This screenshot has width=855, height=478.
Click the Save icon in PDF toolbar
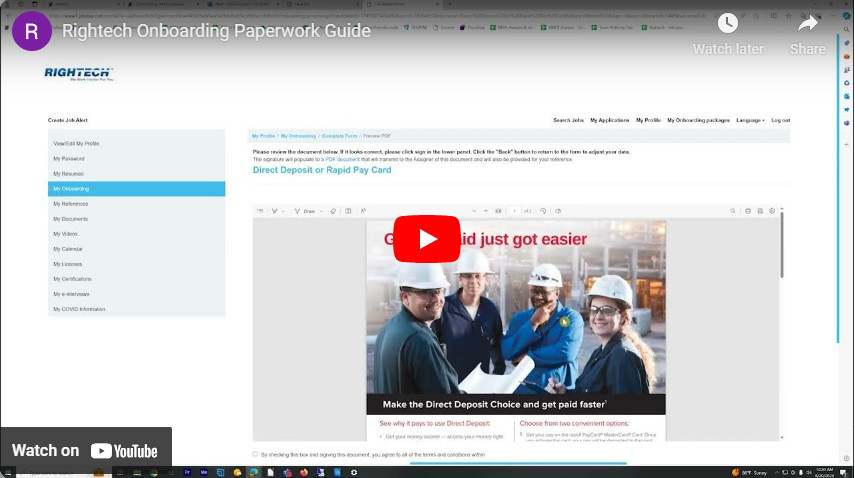click(760, 211)
